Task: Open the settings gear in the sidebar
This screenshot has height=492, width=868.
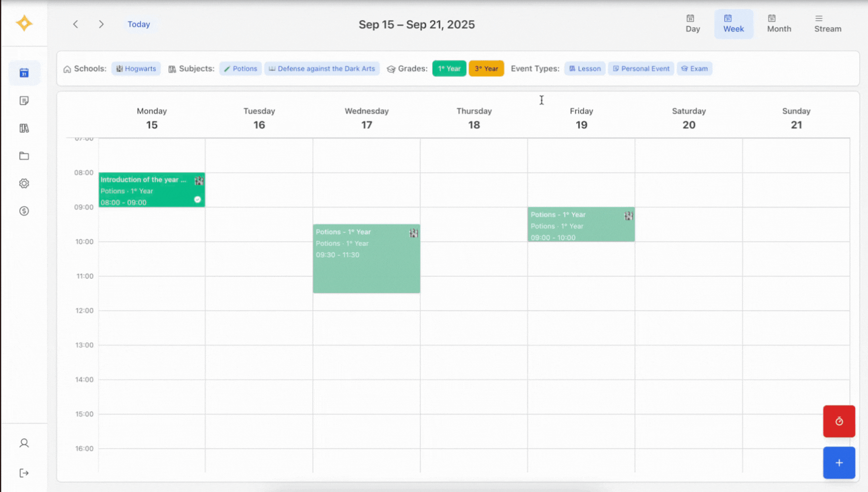Action: click(x=24, y=183)
